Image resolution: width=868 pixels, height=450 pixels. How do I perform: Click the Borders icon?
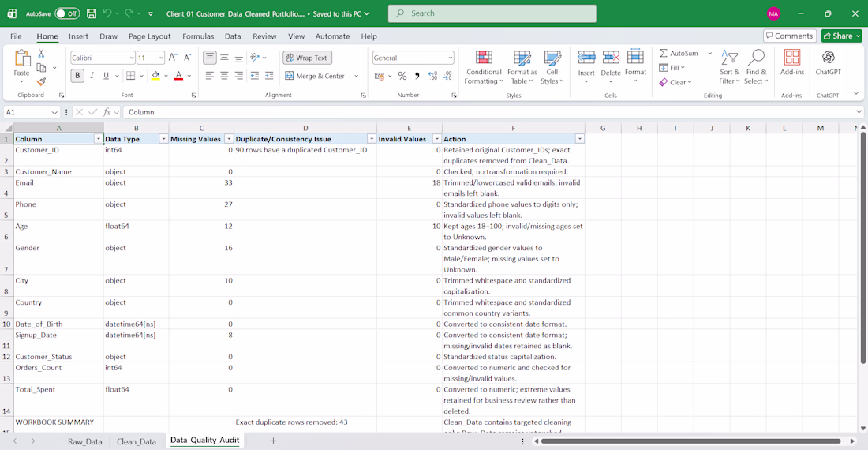point(131,76)
